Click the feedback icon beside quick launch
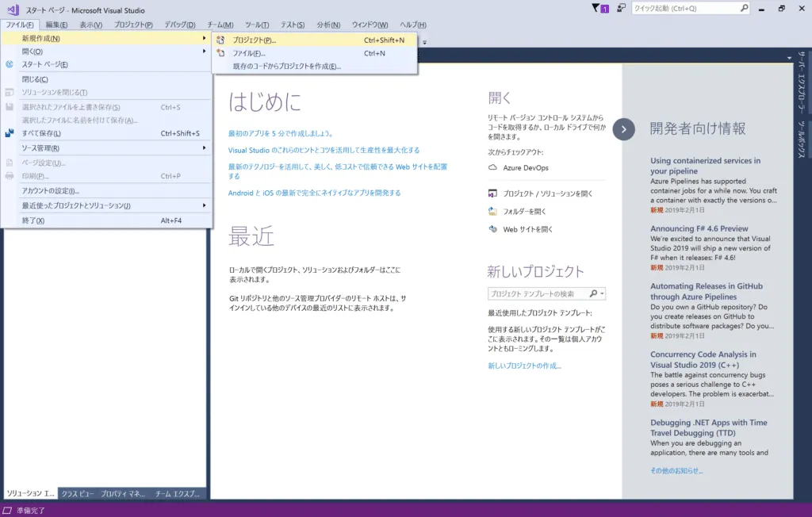The width and height of the screenshot is (812, 517). click(621, 8)
